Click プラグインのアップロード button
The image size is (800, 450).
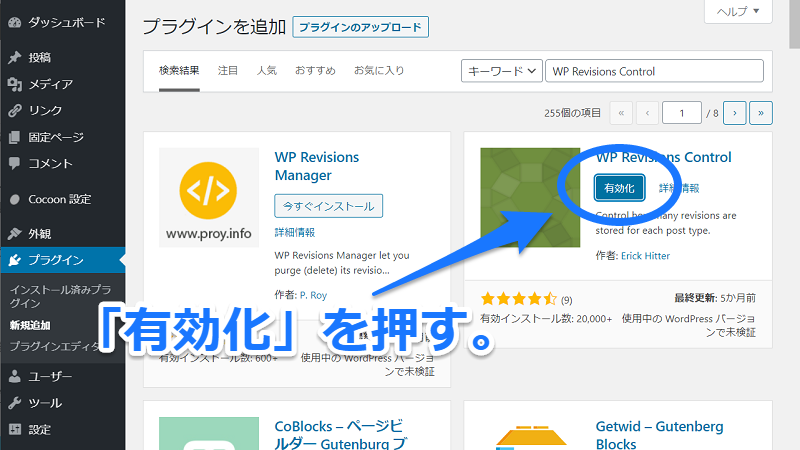[360, 27]
